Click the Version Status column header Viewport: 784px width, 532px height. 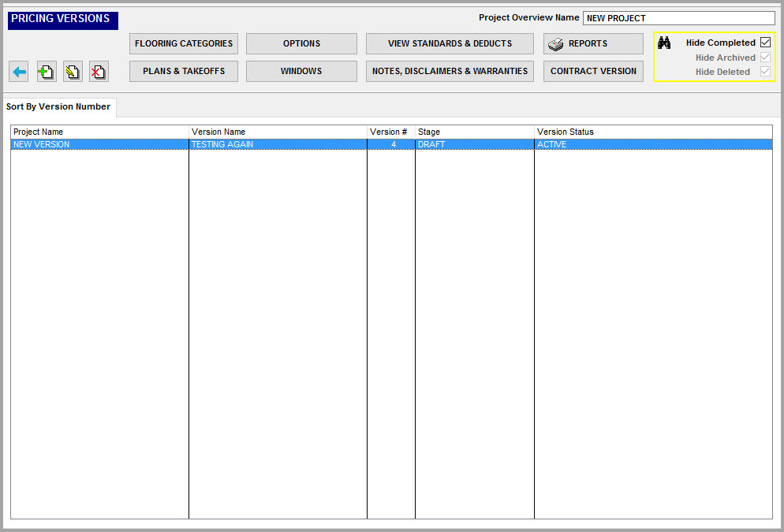654,132
